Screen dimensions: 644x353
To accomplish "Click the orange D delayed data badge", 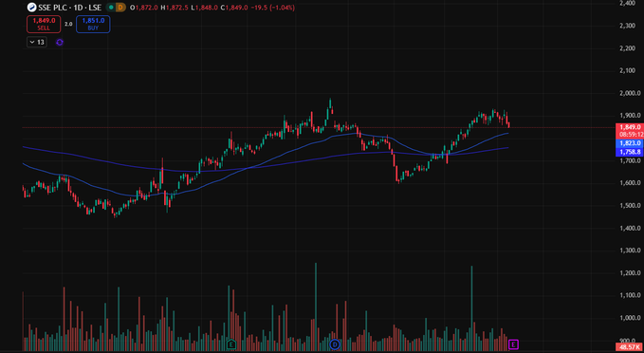I will point(120,8).
